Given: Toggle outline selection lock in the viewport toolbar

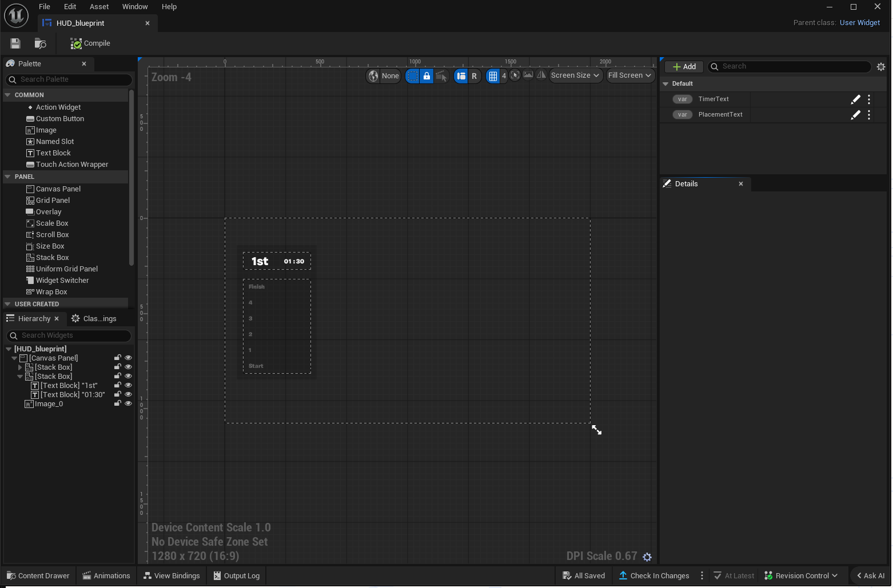Looking at the screenshot, I should click(426, 75).
